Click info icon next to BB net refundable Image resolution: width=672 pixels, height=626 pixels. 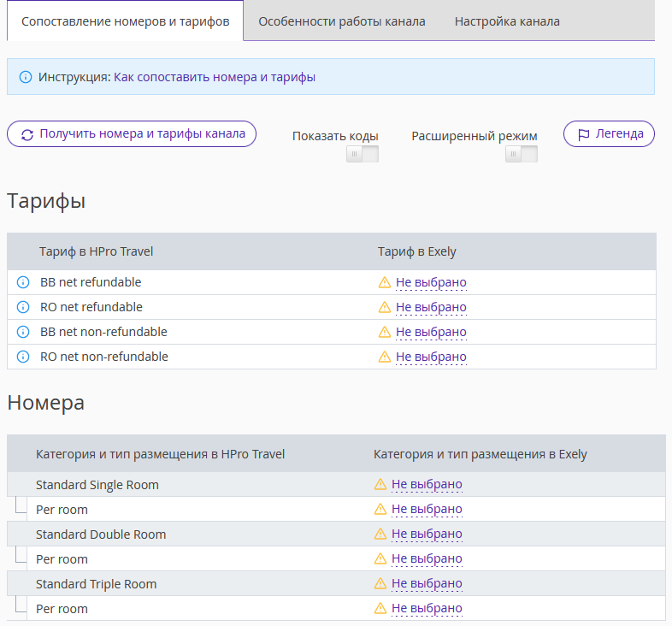click(23, 282)
